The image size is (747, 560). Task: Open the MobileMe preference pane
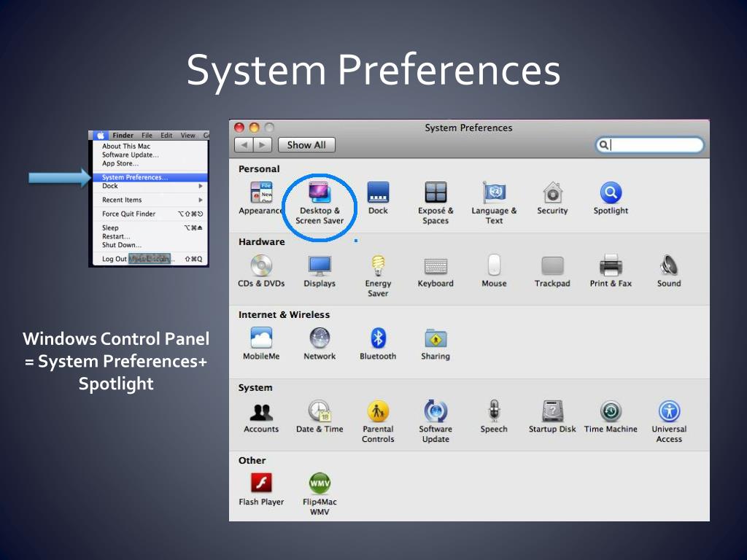tap(261, 344)
